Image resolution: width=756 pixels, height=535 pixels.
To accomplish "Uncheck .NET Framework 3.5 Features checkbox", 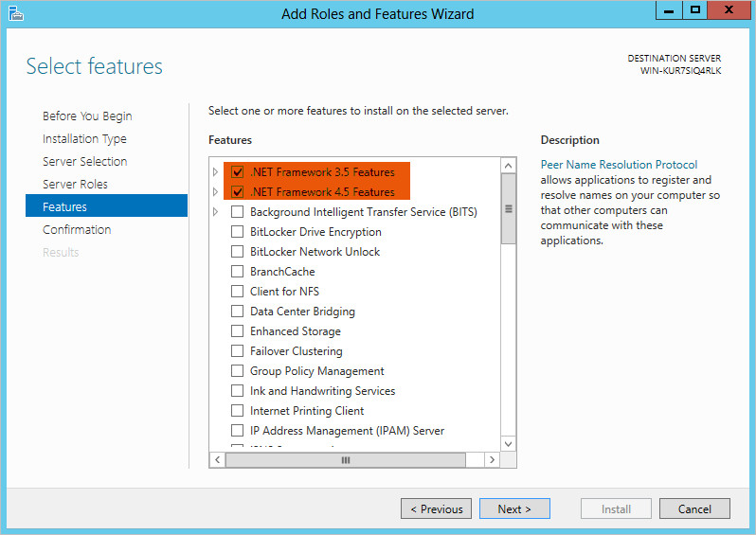I will (x=238, y=172).
